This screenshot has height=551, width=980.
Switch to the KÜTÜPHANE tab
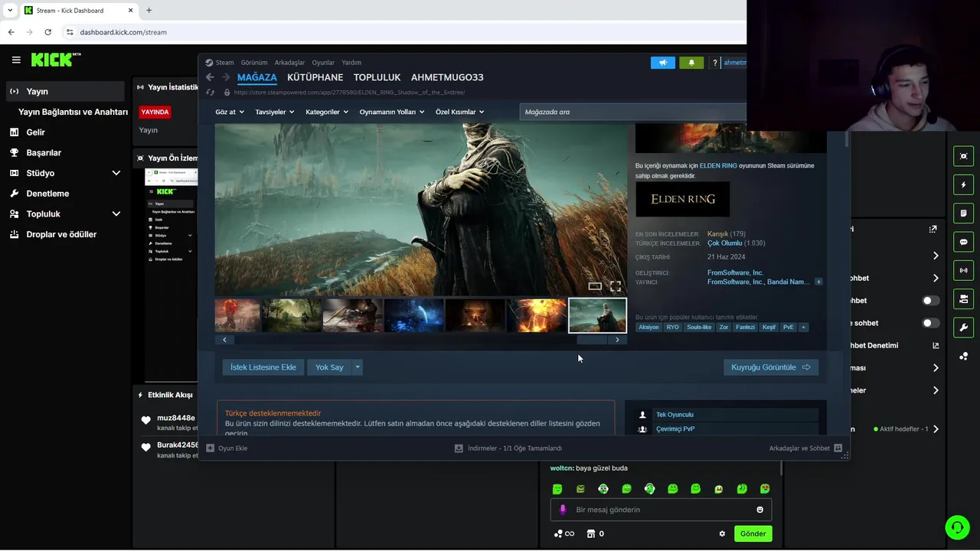pos(315,77)
